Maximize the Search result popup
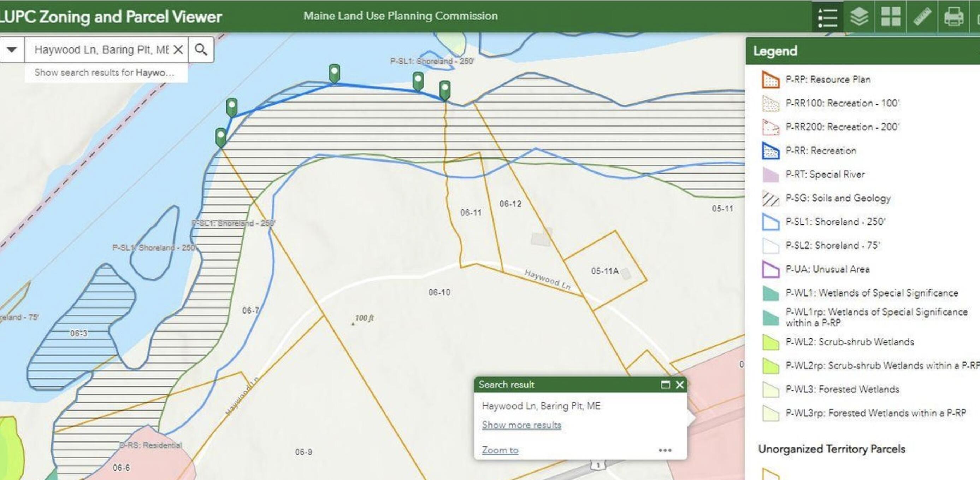980x480 pixels. tap(665, 385)
